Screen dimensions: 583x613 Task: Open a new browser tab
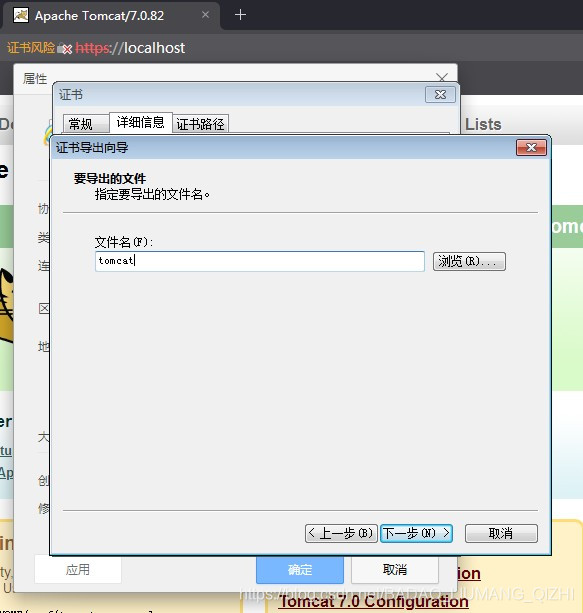tap(240, 15)
